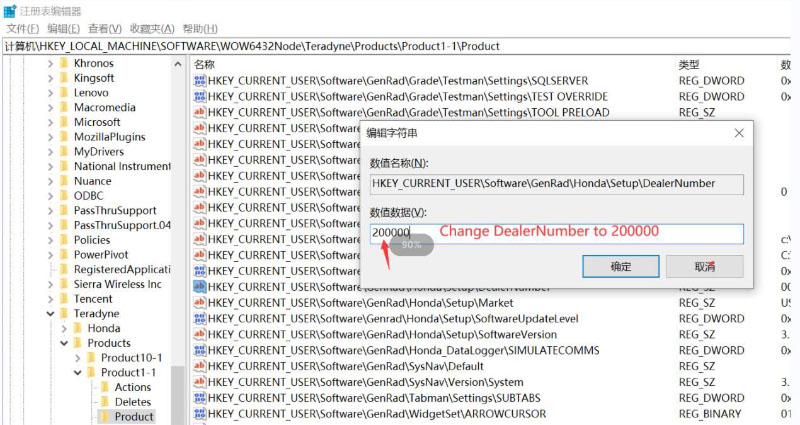Click the string icon of Setup\Market value
This screenshot has height=425, width=800.
pyautogui.click(x=199, y=303)
